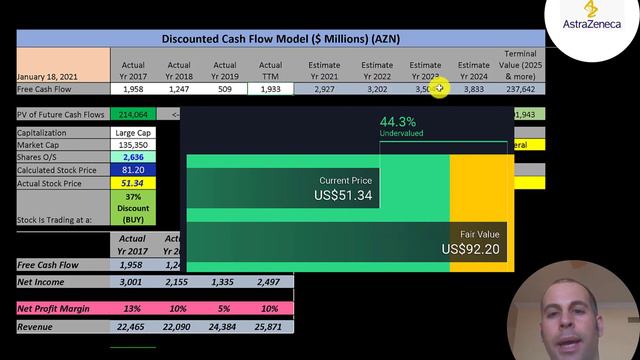Click the 1,933 TTM free cash flow cell

[270, 89]
